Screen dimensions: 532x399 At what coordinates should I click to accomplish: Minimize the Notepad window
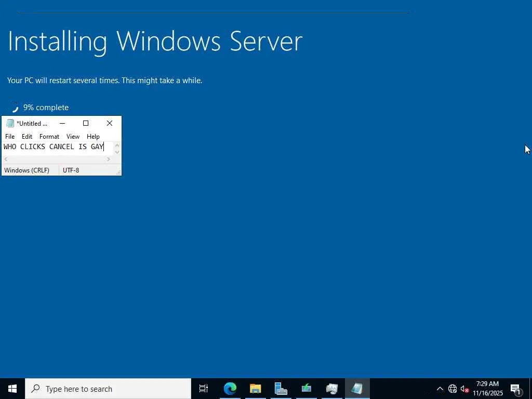click(x=62, y=123)
